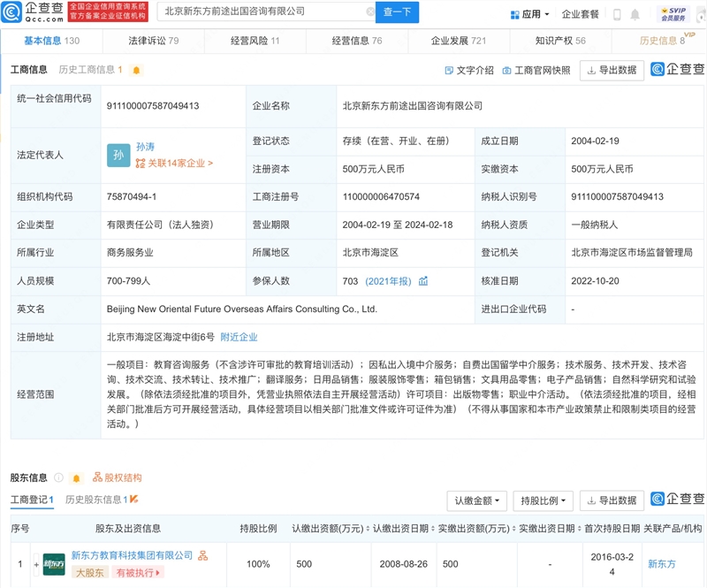The width and height of the screenshot is (707, 588).
Task: Open the 应用 dropdown menu
Action: coord(529,14)
